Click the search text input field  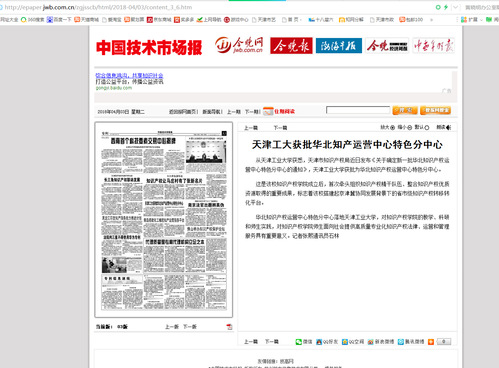point(358,110)
